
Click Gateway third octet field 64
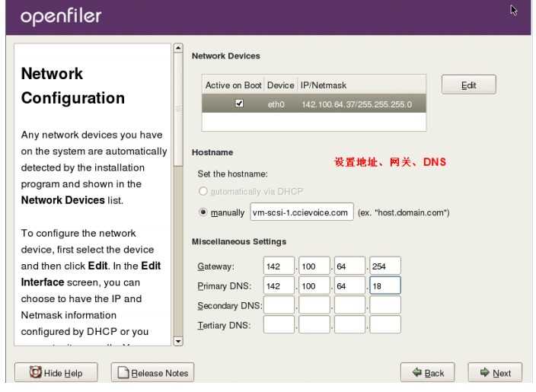(349, 266)
